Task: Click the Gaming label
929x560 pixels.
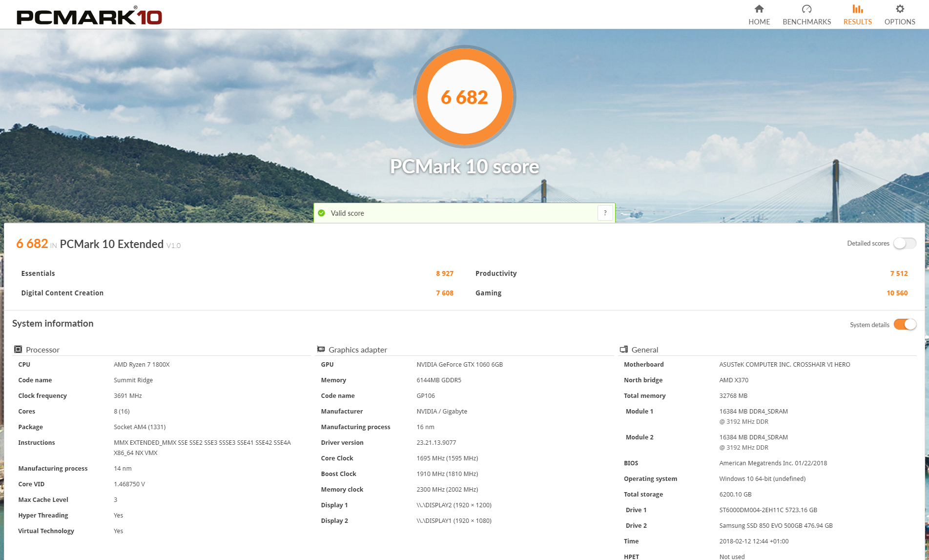Action: [x=488, y=293]
